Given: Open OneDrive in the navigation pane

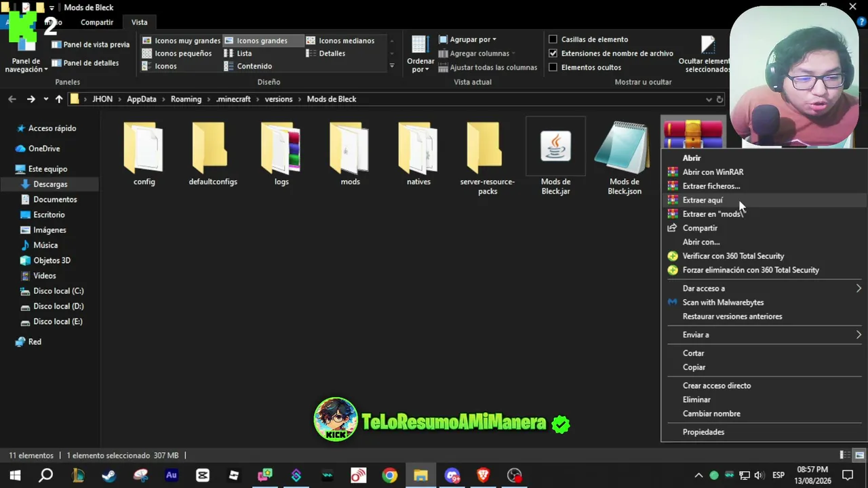Looking at the screenshot, I should click(44, 148).
